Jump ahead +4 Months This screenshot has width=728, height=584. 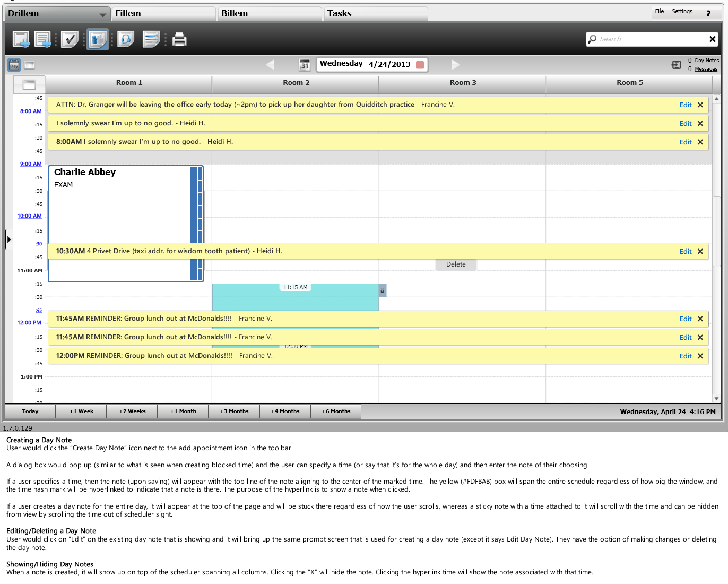tap(285, 411)
